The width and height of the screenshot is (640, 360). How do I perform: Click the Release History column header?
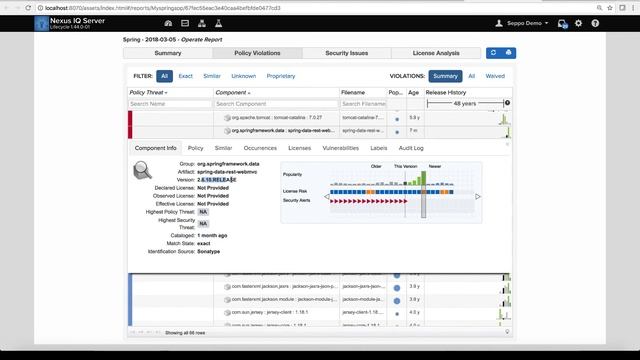(x=446, y=93)
